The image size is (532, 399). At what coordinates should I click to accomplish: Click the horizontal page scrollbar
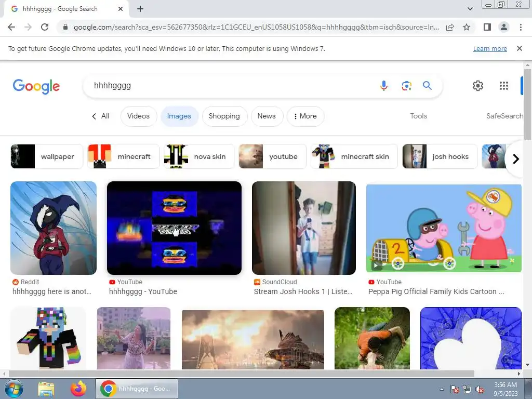click(x=241, y=374)
